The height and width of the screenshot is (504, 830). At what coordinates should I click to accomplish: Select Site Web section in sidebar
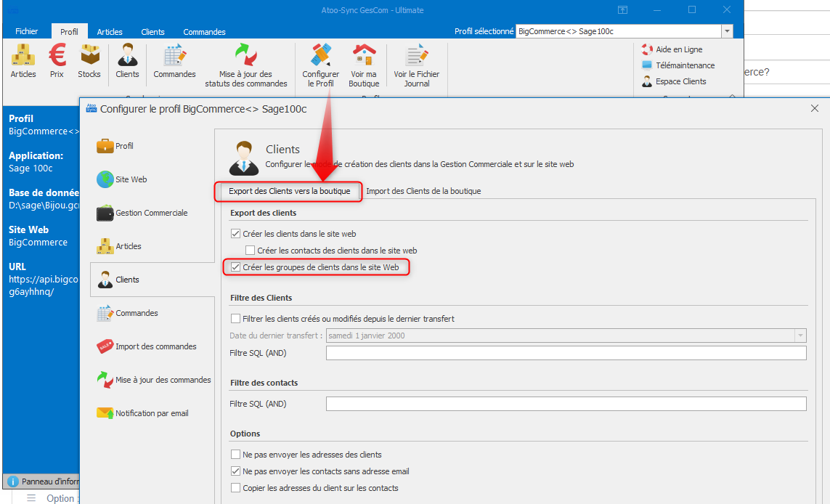tap(152, 179)
